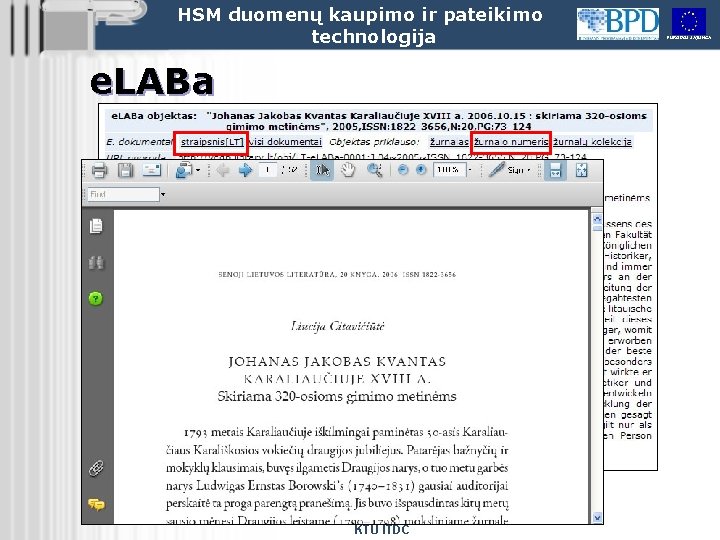The width and height of the screenshot is (720, 540).
Task: Open the Find options dropdown arrow
Action: point(163,195)
